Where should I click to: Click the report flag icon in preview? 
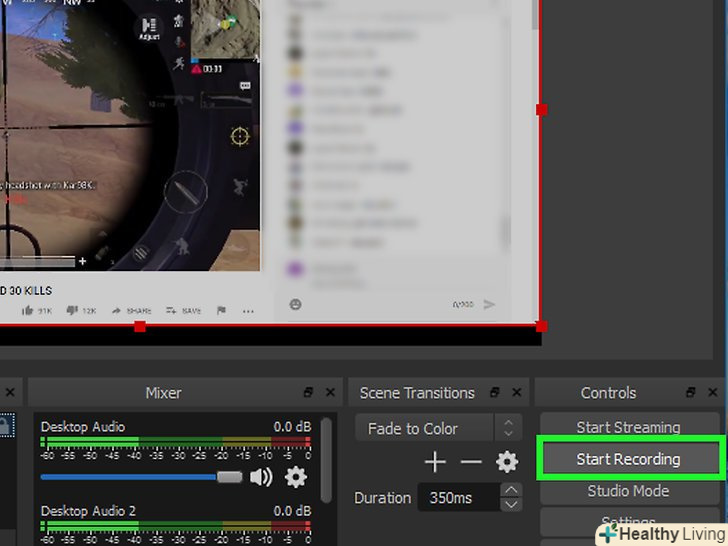point(221,310)
